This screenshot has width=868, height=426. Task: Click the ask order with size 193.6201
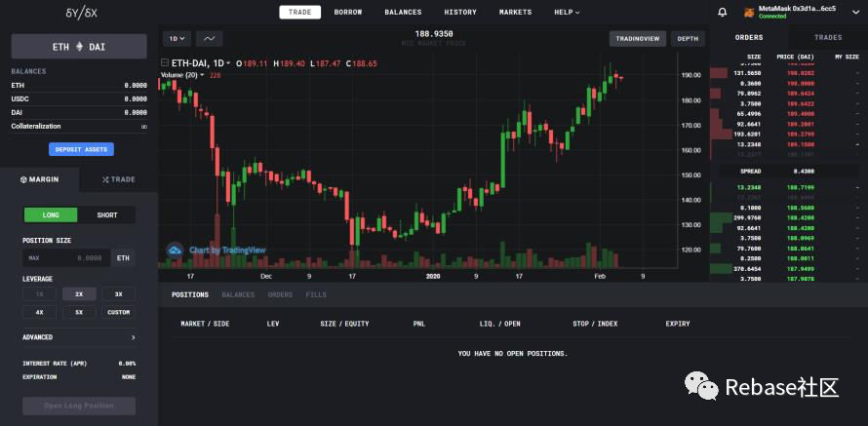(789, 134)
